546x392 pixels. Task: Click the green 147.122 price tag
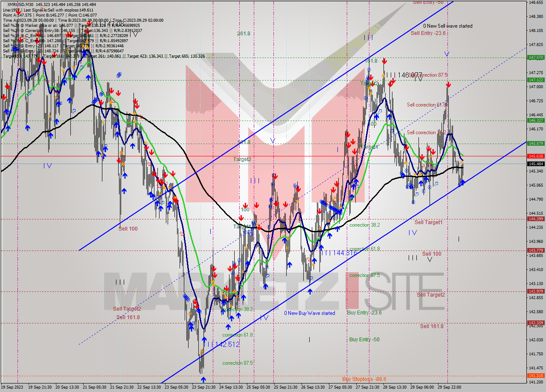tap(536, 80)
